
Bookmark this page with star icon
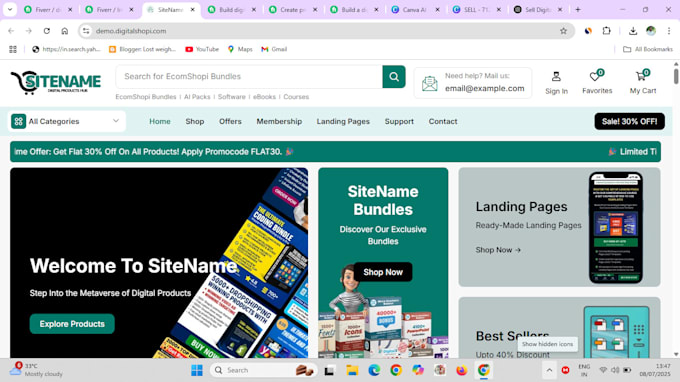[563, 31]
